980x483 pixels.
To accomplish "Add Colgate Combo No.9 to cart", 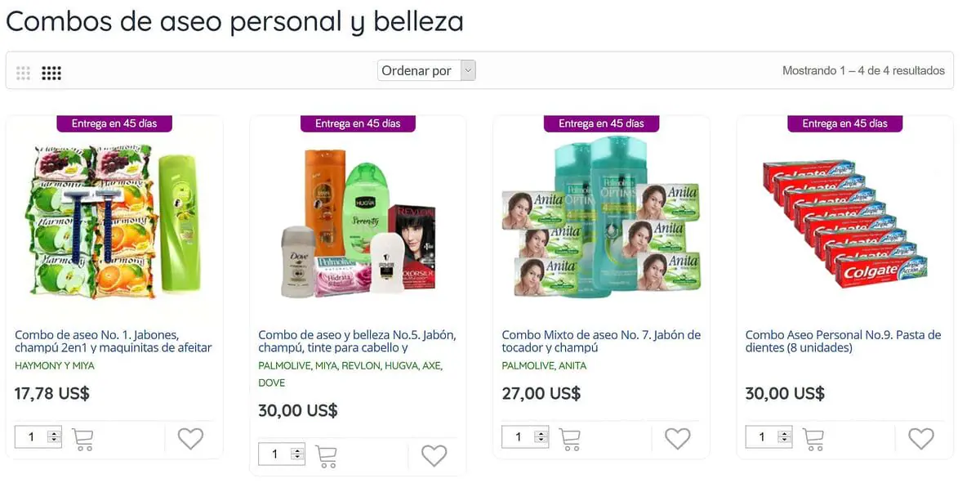I will pyautogui.click(x=813, y=439).
